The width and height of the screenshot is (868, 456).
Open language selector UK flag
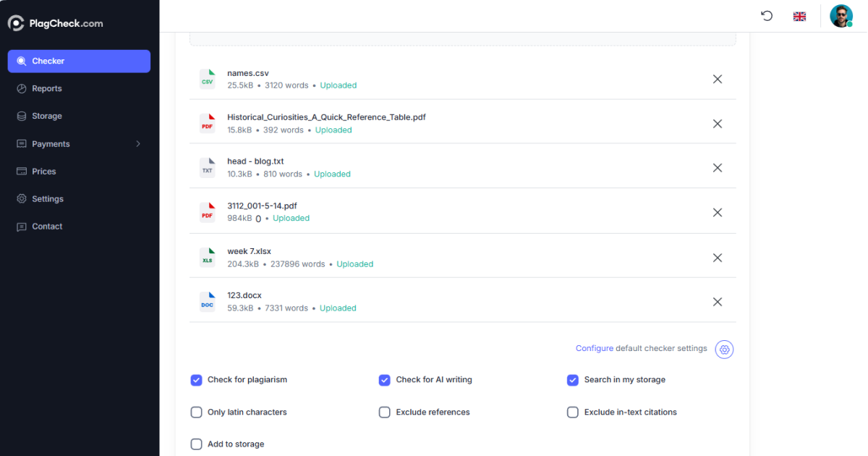point(799,16)
